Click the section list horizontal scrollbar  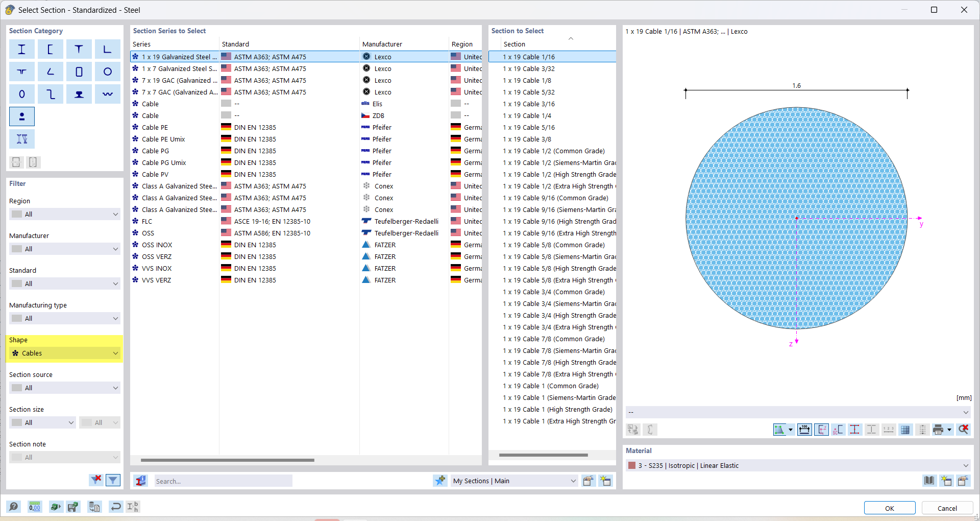click(x=544, y=455)
